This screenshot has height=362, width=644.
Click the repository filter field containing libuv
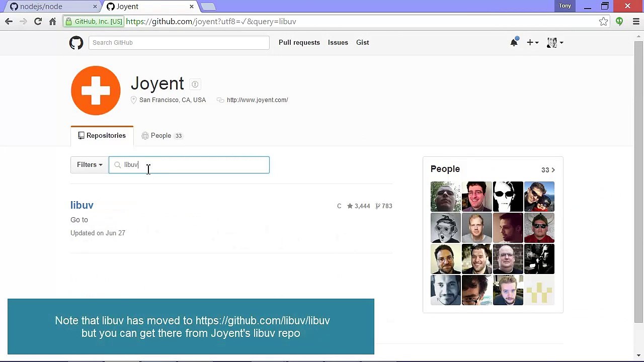point(189,165)
